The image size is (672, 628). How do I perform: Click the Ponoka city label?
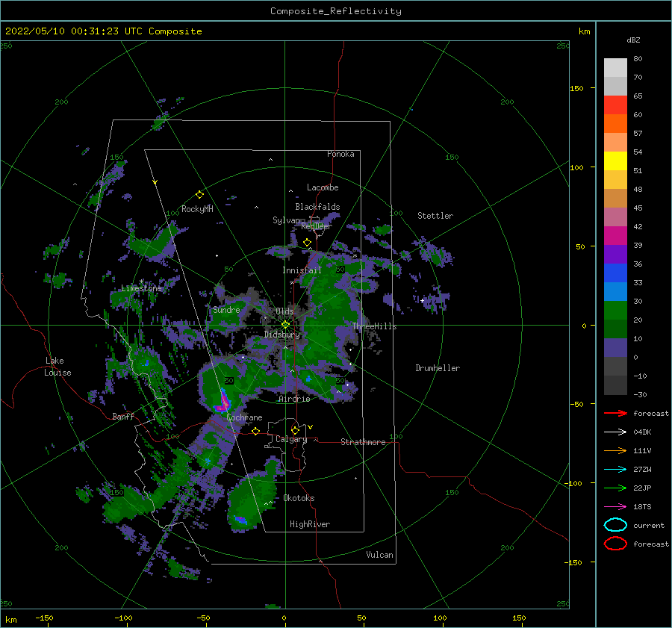point(340,154)
